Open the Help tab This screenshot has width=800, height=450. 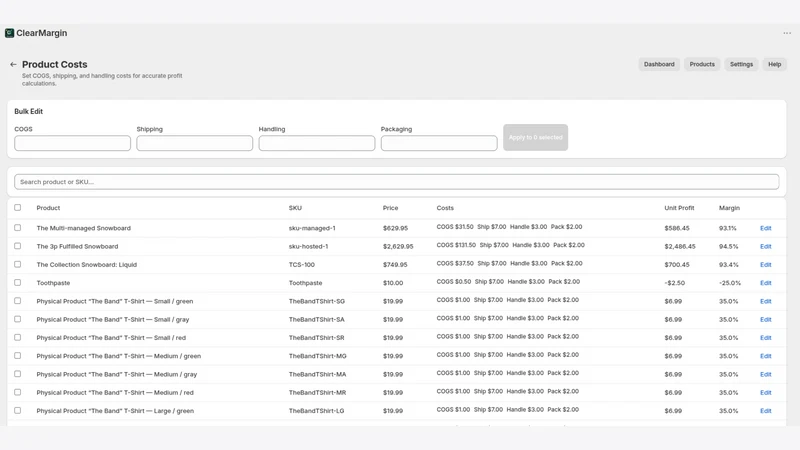coord(774,64)
